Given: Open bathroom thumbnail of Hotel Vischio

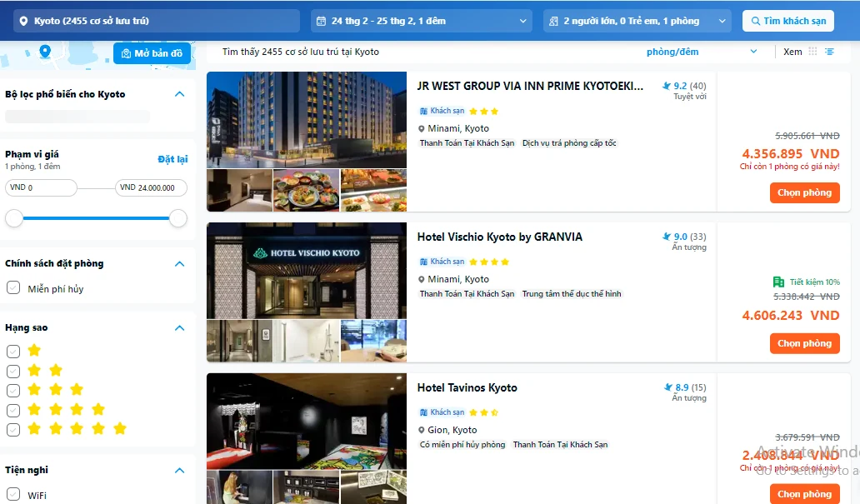Looking at the screenshot, I should click(306, 341).
